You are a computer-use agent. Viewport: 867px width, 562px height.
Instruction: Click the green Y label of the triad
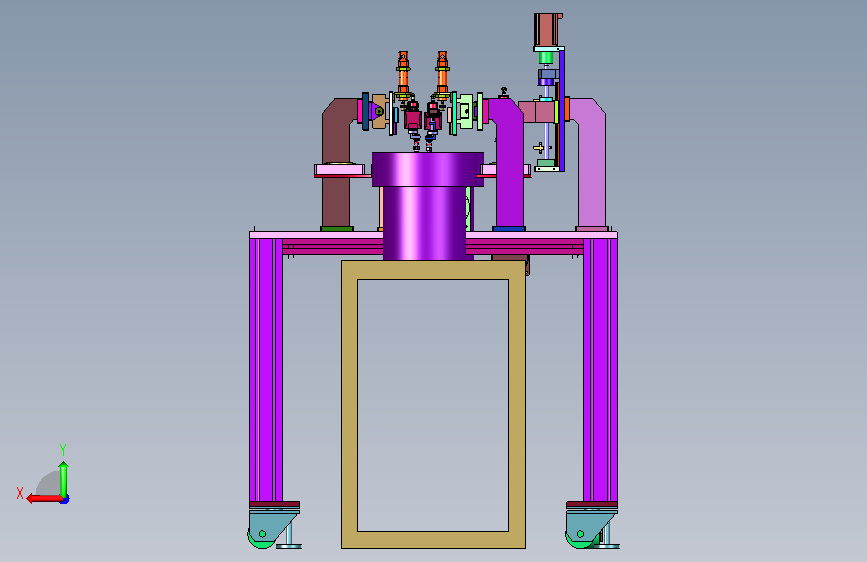click(63, 450)
